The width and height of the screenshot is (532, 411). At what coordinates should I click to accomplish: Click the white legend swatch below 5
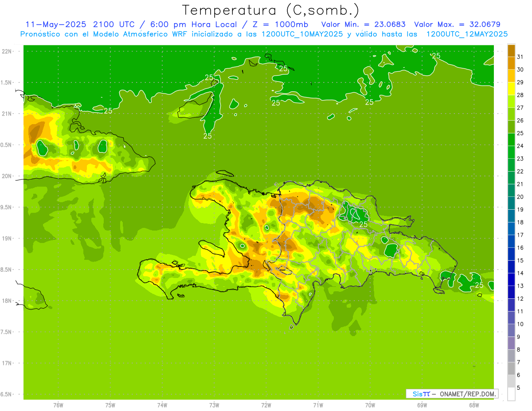(512, 394)
